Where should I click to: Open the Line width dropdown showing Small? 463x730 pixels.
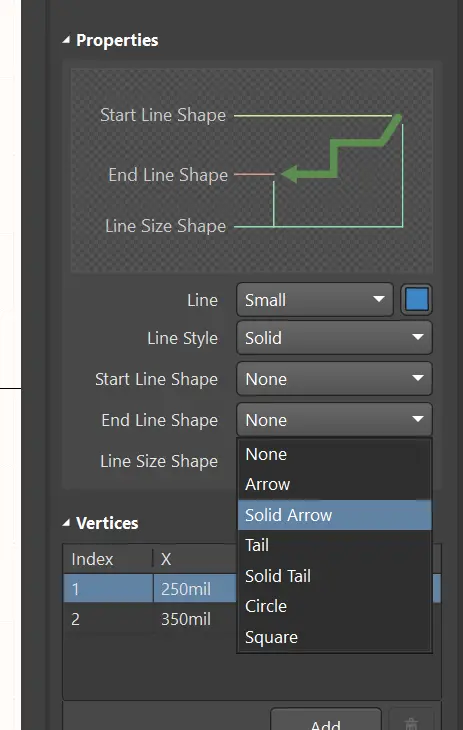tap(315, 300)
